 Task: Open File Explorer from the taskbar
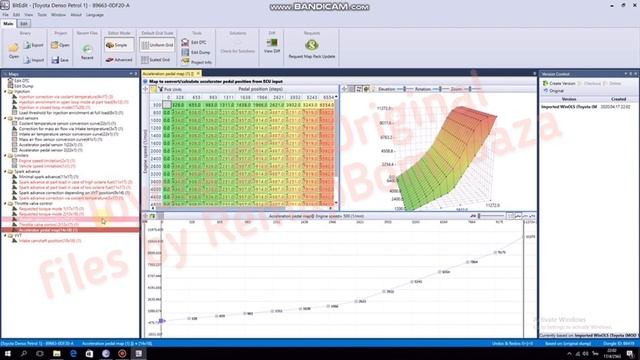pos(57,353)
